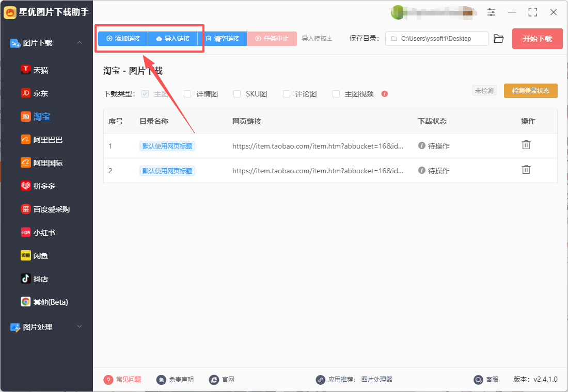Enable the SKU图 checkbox

tap(237, 94)
